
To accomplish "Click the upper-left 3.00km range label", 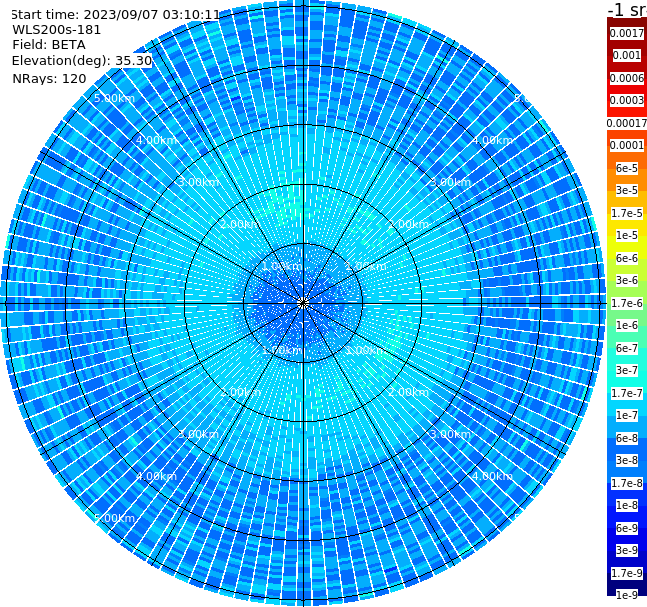I will pos(198,182).
